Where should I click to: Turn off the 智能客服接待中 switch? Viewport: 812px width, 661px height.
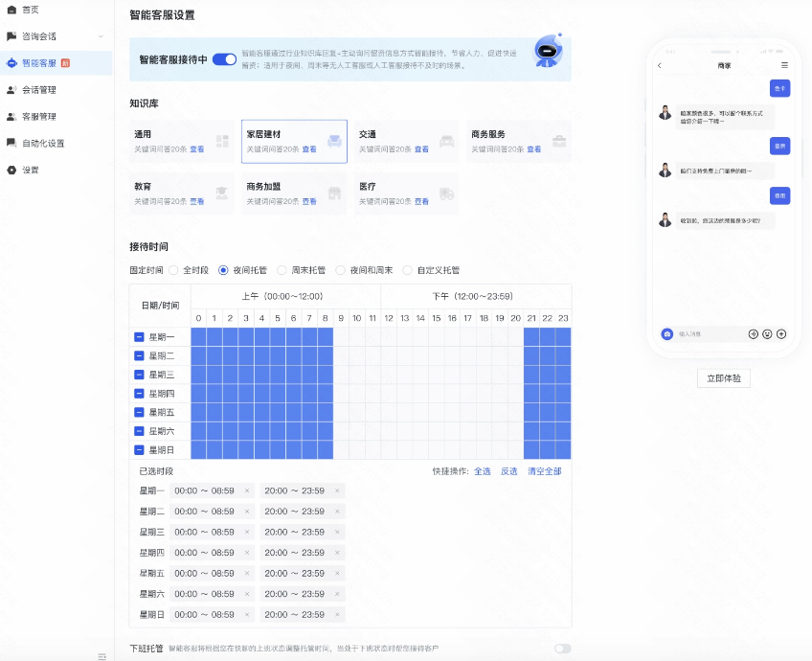point(224,59)
